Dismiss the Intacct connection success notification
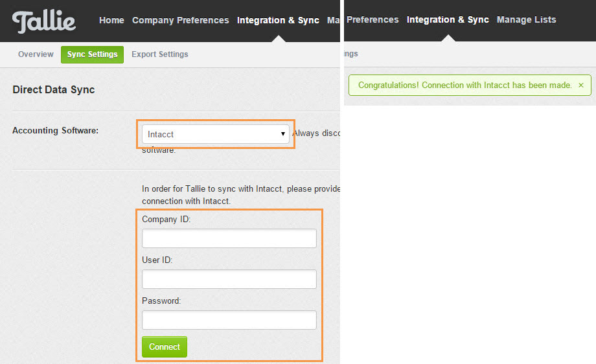The width and height of the screenshot is (596, 364). [581, 85]
